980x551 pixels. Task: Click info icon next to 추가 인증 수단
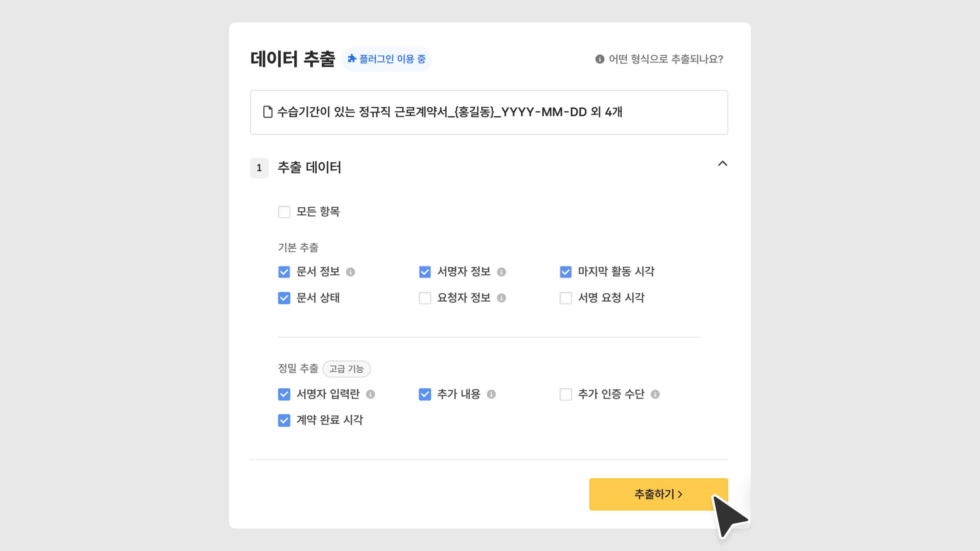pyautogui.click(x=655, y=394)
